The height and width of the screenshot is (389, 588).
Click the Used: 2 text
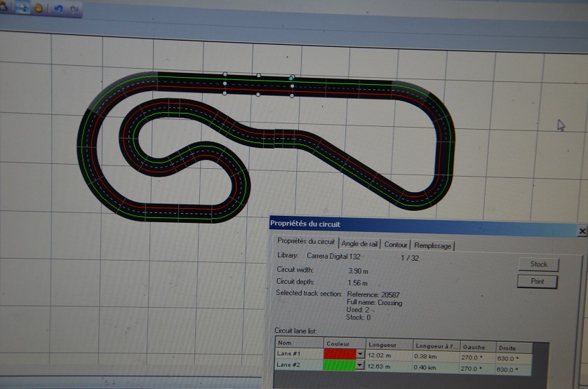(358, 310)
